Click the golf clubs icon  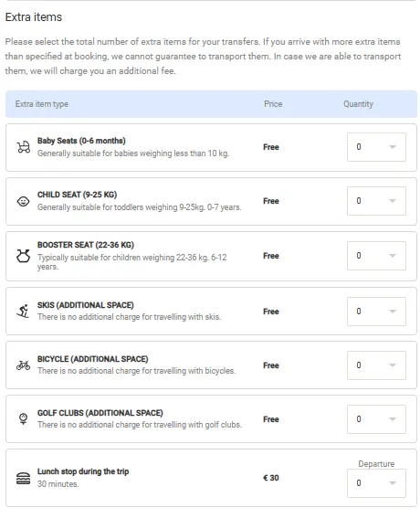pos(23,419)
